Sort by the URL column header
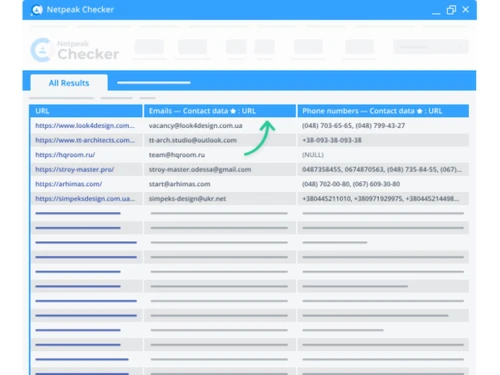This screenshot has width=500, height=375. (86, 111)
